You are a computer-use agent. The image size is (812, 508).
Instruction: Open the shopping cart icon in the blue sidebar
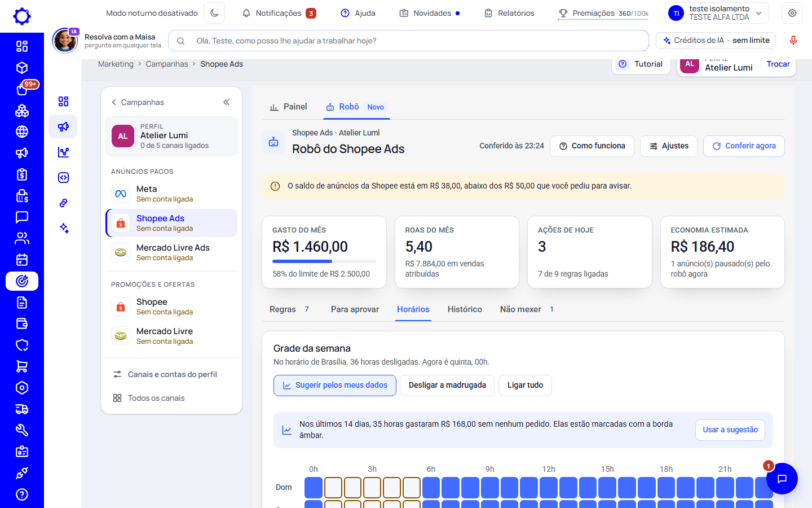click(x=22, y=366)
